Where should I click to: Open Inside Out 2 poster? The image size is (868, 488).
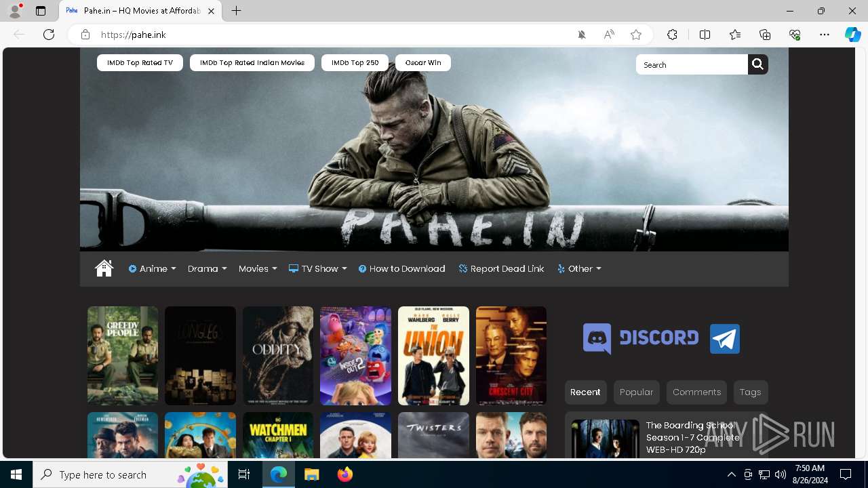(355, 356)
